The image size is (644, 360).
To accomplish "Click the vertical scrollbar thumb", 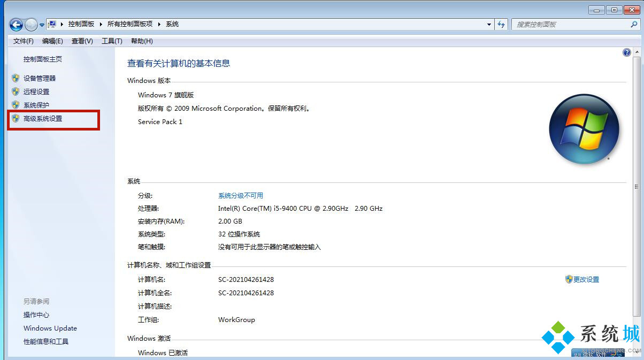I will (637, 187).
